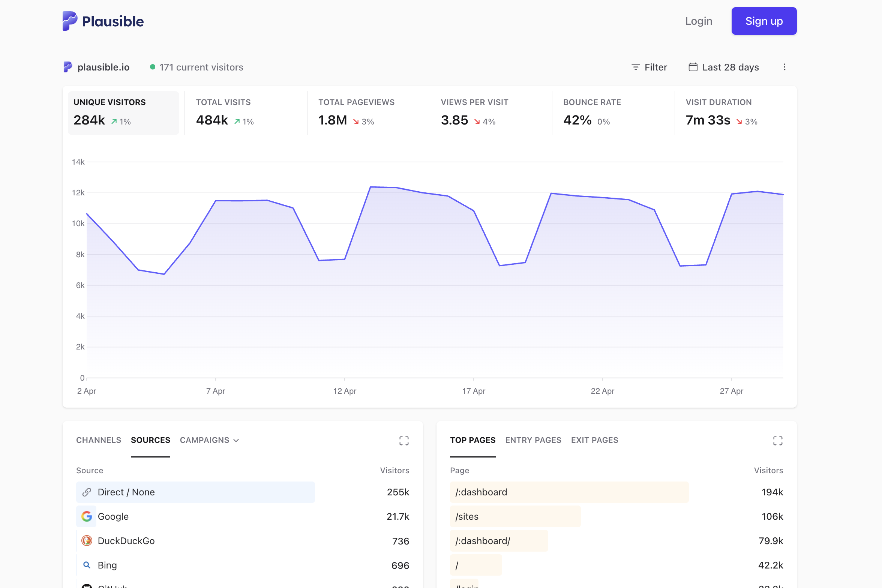Select the Unique Visitors metric card

click(x=123, y=113)
